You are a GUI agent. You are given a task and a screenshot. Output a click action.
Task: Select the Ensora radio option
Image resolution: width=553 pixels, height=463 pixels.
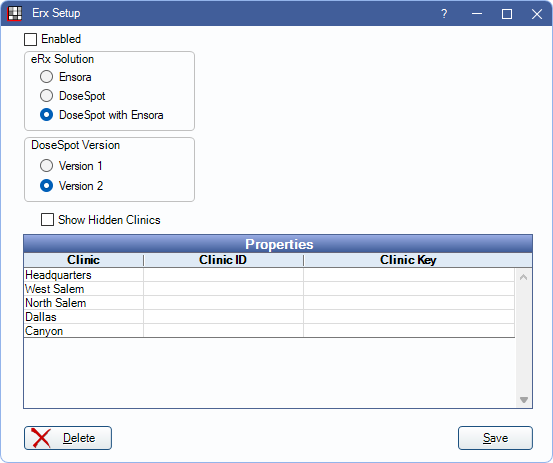[x=46, y=77]
